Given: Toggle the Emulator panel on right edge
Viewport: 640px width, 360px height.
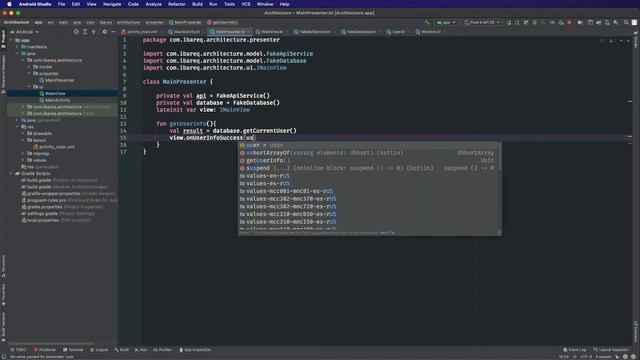Looking at the screenshot, I should pos(636,331).
